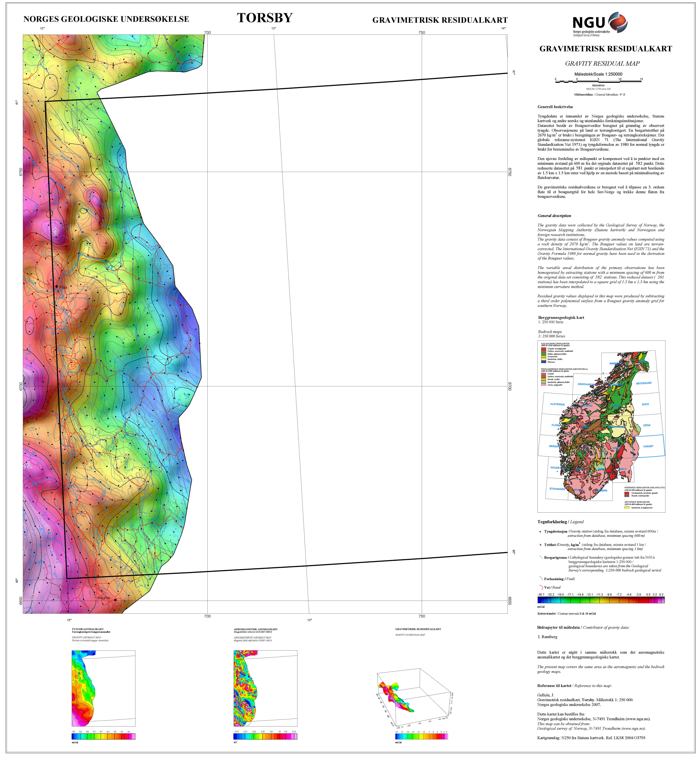Open the aeromagnetic anomaly map thumbnail
Viewport: 700px width, 759px height.
[x=266, y=689]
